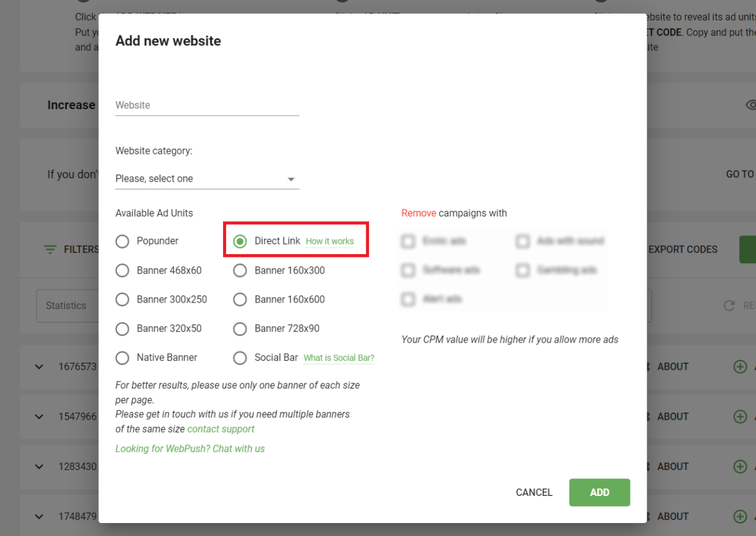
Task: Click the eye visibility icon top right
Action: 751,105
